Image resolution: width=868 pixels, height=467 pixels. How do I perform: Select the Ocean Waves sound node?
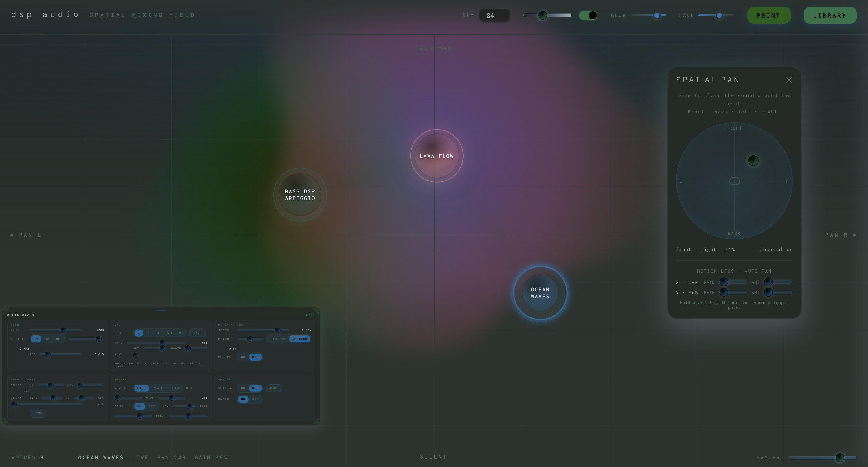pyautogui.click(x=540, y=293)
